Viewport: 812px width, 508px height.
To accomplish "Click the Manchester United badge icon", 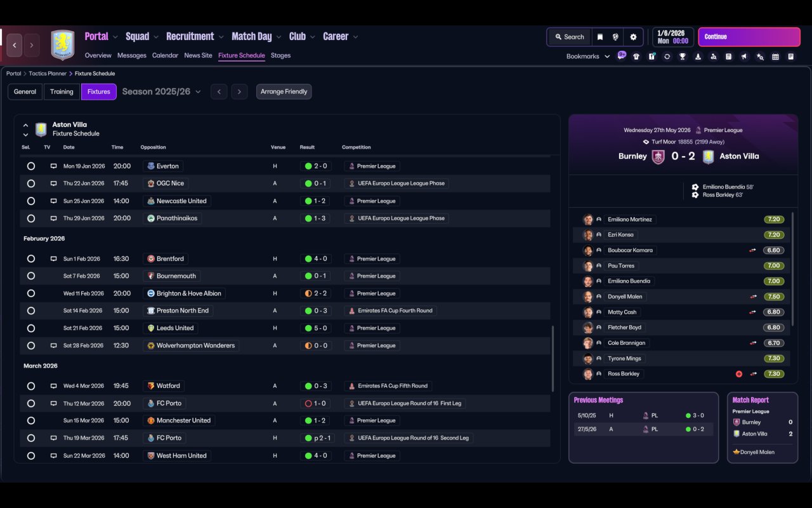I will click(151, 420).
